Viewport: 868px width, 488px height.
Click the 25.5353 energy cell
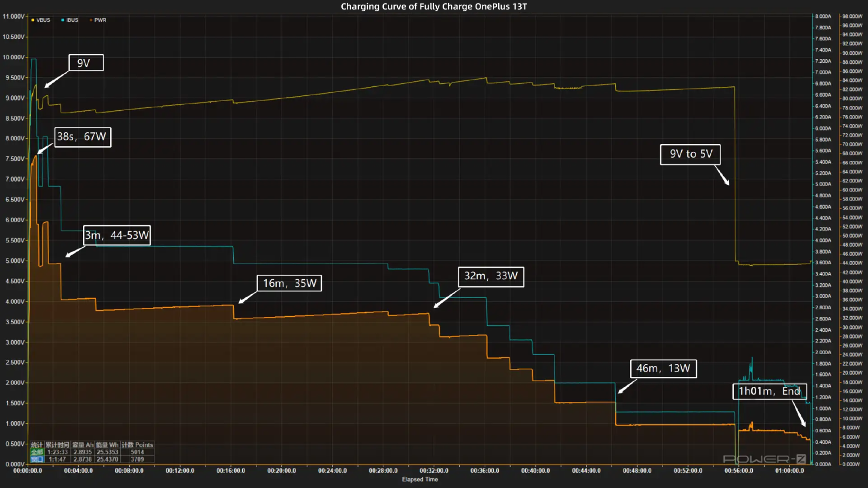tap(108, 452)
